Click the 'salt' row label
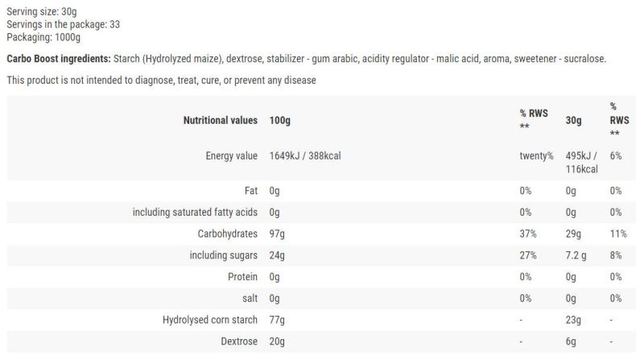The width and height of the screenshot is (644, 360). (249, 298)
